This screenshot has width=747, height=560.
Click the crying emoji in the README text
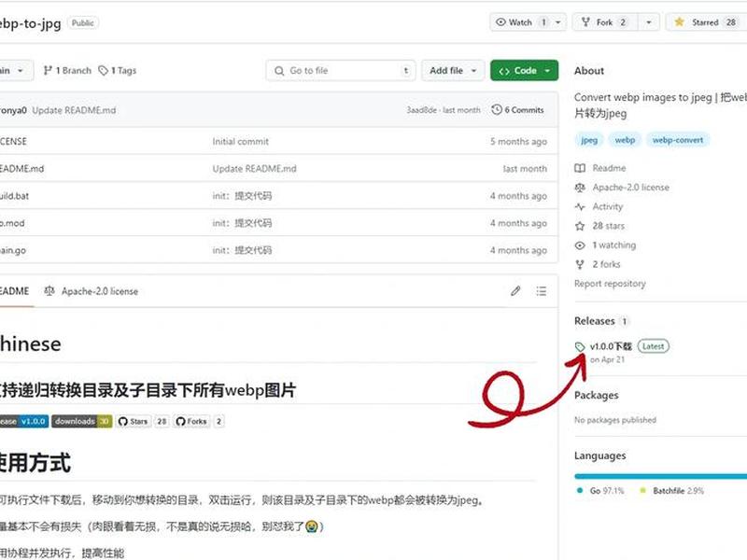pos(312,526)
